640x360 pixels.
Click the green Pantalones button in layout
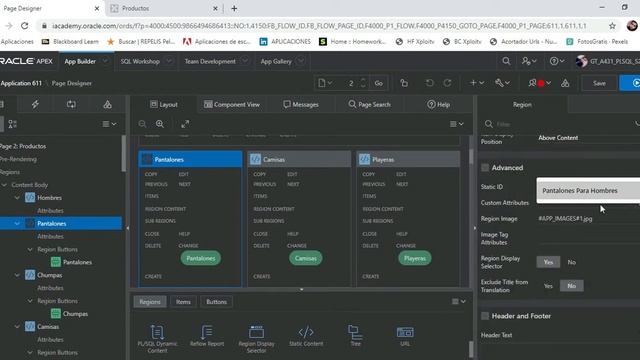200,258
